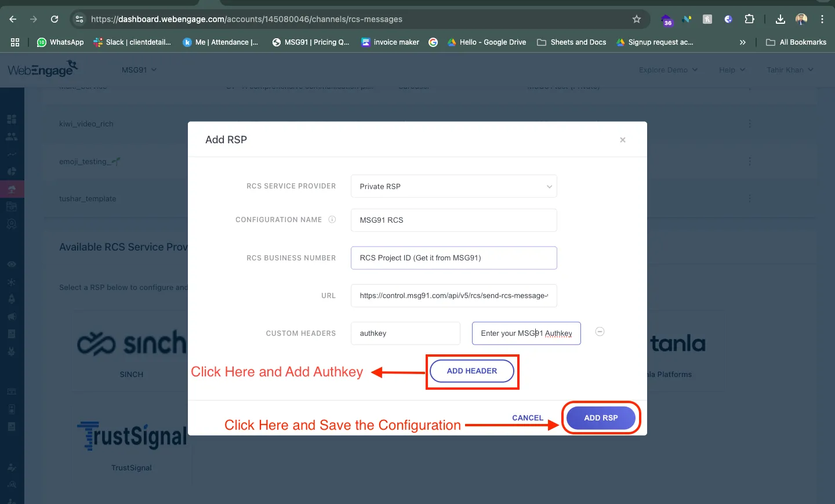The width and height of the screenshot is (835, 504).
Task: Click the blue-yellow N extension icon
Action: coord(687,19)
